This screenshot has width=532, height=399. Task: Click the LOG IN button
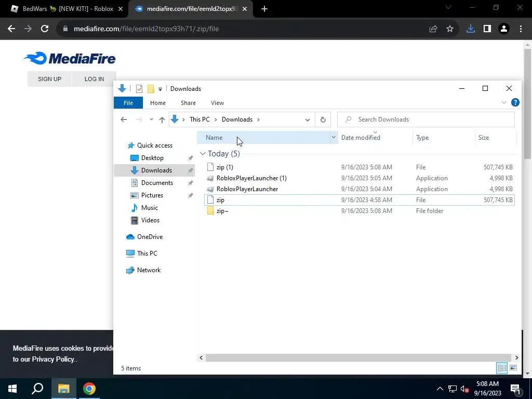click(x=94, y=79)
